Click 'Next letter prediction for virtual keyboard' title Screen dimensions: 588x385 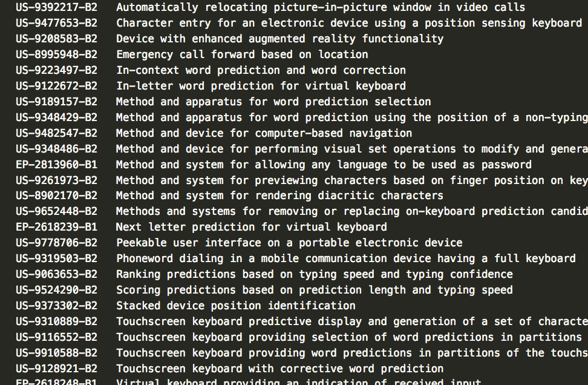coord(252,227)
